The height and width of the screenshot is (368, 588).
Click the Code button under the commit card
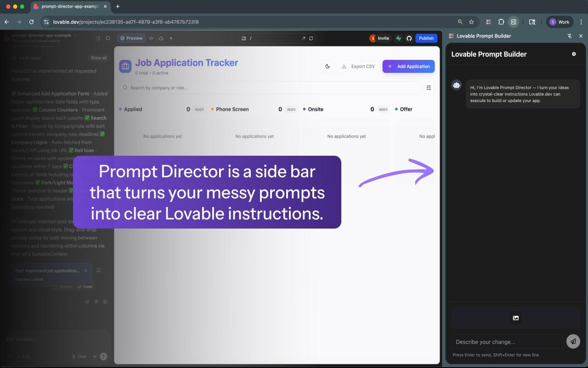[85, 287]
